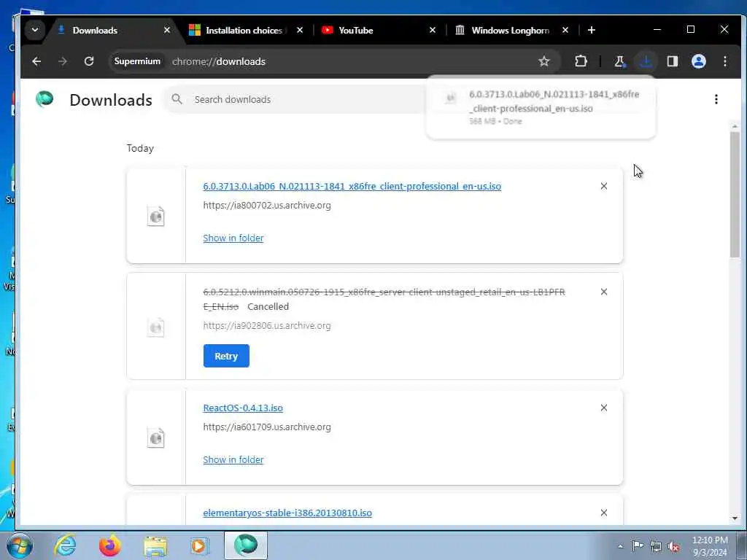Screen dimensions: 747x560
Task: Remove elementaryos-stable-i386 ISO from list
Action: pos(603,513)
